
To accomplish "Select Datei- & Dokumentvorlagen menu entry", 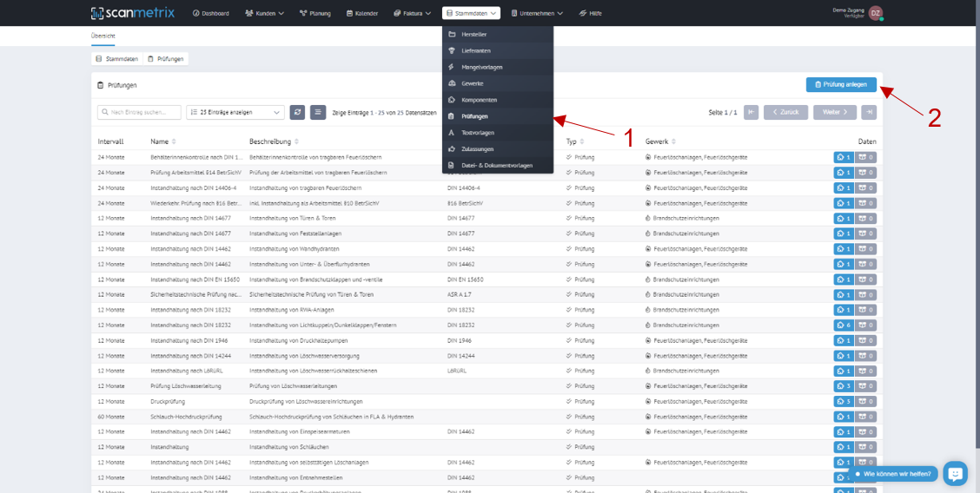I will click(498, 166).
